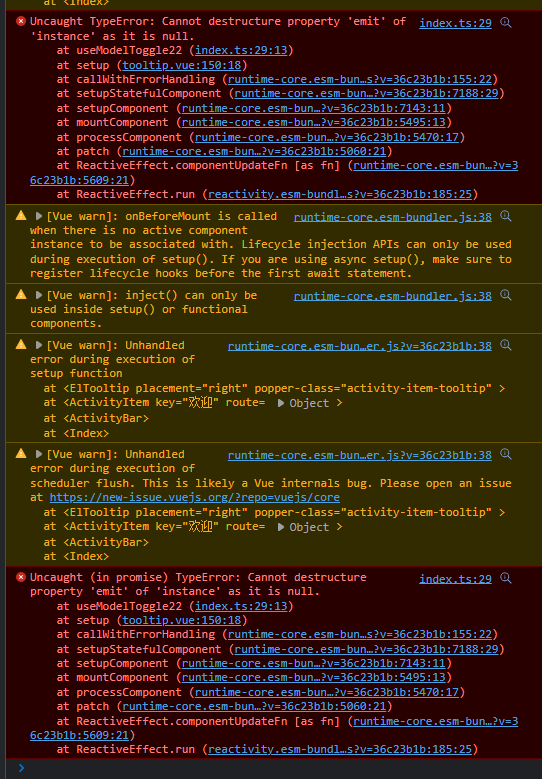Click magnifier icon on setup function warning
This screenshot has height=779, width=542.
click(506, 345)
